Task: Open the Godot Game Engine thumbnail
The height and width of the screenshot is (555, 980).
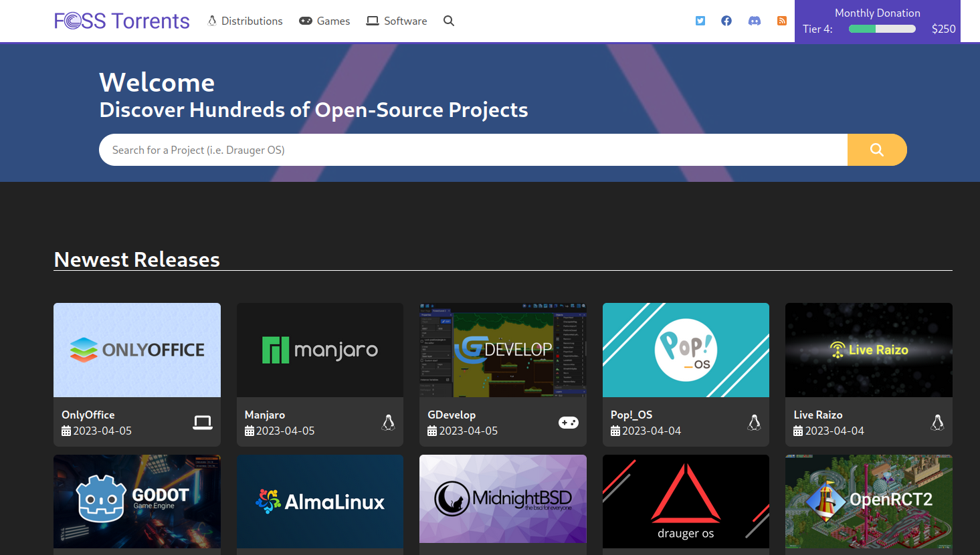Action: point(137,502)
